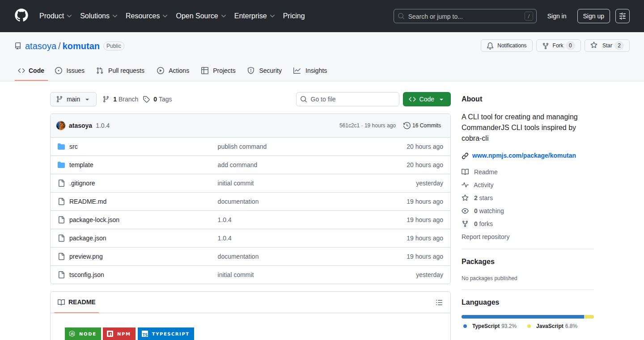The image size is (644, 340).
Task: Click the GitHub logo icon
Action: coord(21,16)
